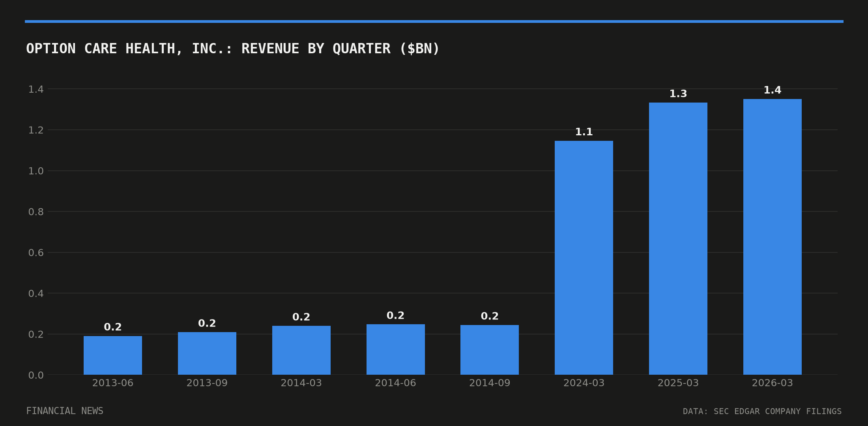
Task: Click the 1.1 value label above 2024-03
Action: point(584,132)
